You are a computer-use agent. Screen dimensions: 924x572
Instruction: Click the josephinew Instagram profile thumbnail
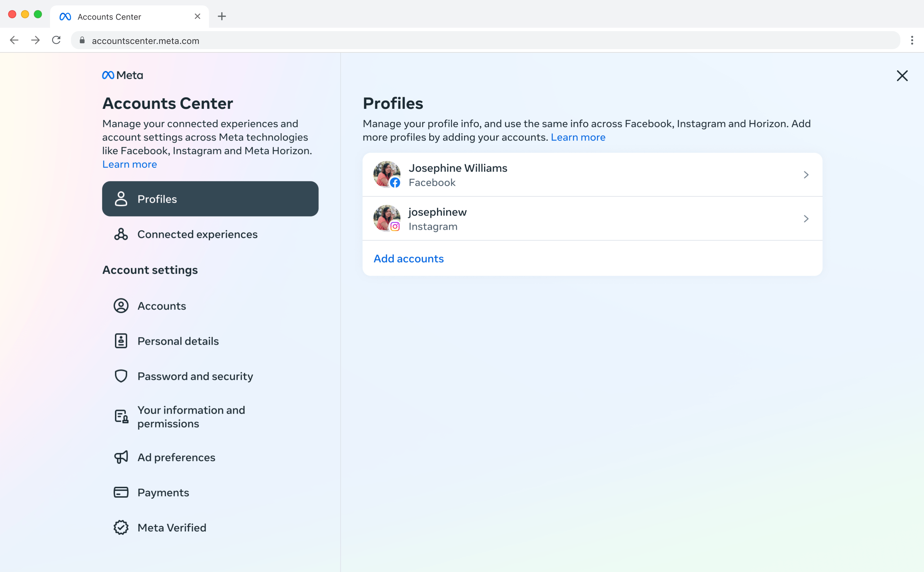pos(387,218)
